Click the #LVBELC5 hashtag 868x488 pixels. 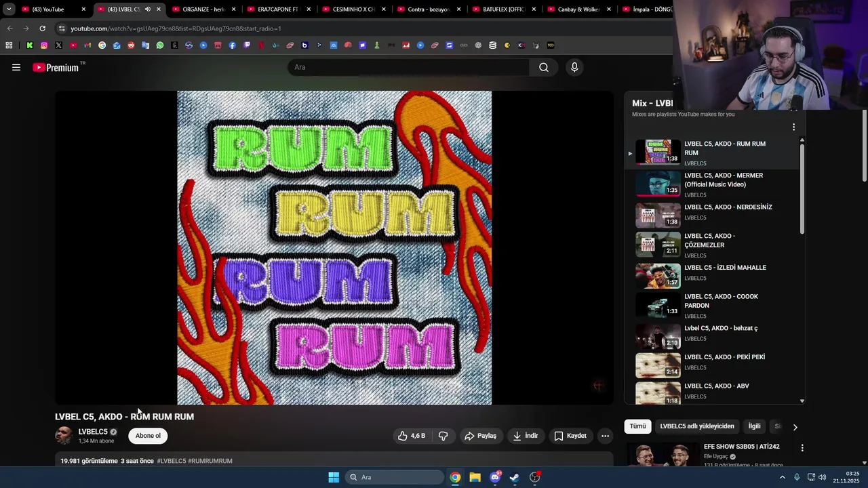(172, 461)
